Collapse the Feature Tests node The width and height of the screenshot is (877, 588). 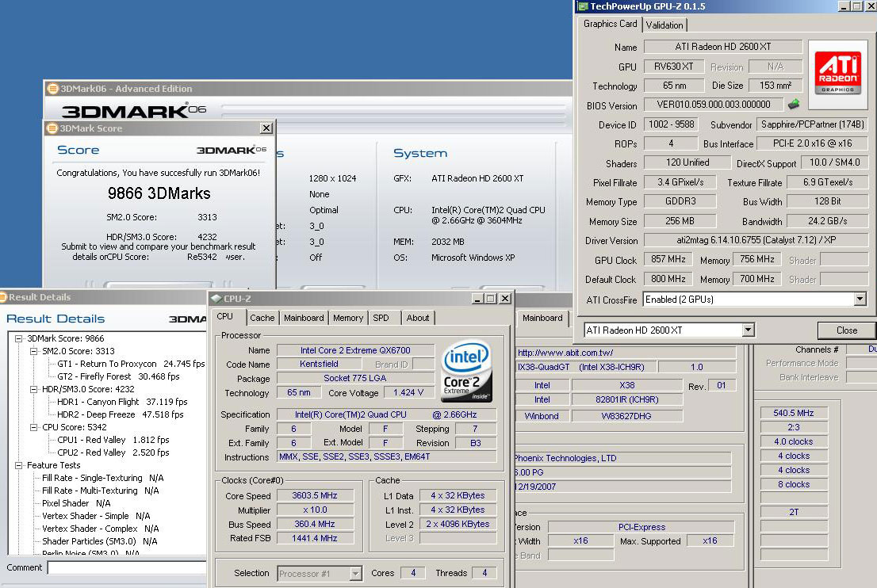click(18, 465)
